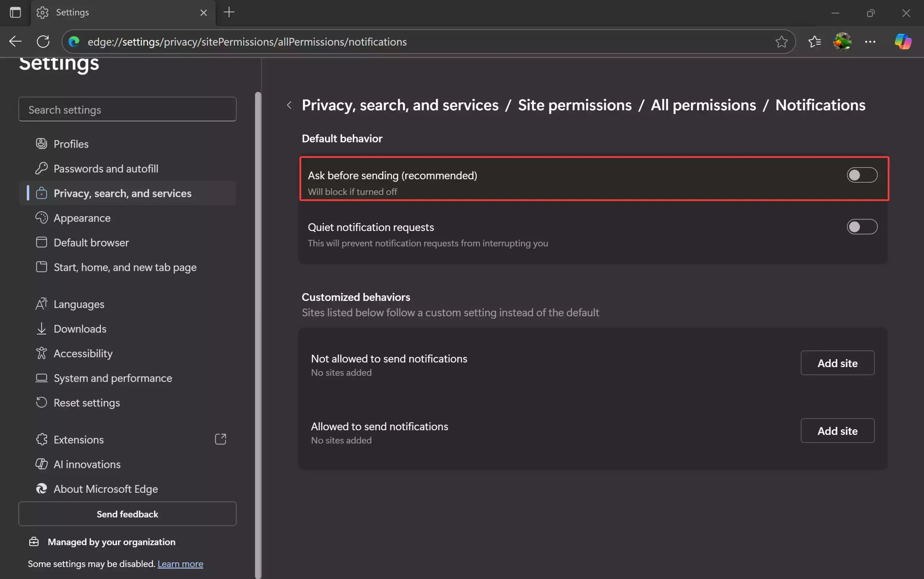
Task: Navigate to Site permissions via breadcrumb
Action: [574, 105]
